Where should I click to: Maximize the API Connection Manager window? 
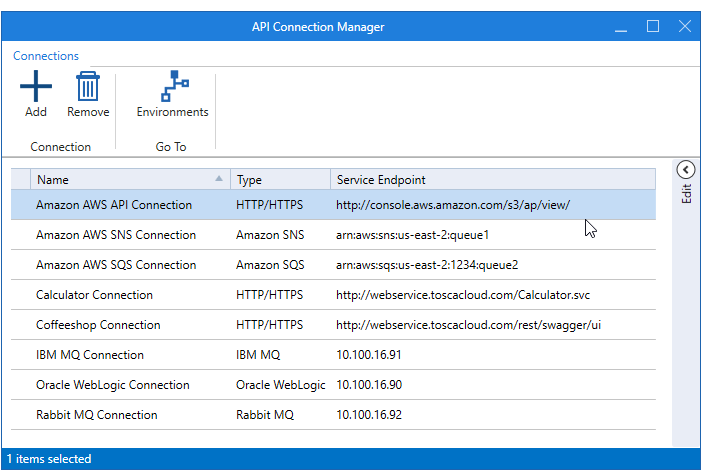pyautogui.click(x=652, y=27)
